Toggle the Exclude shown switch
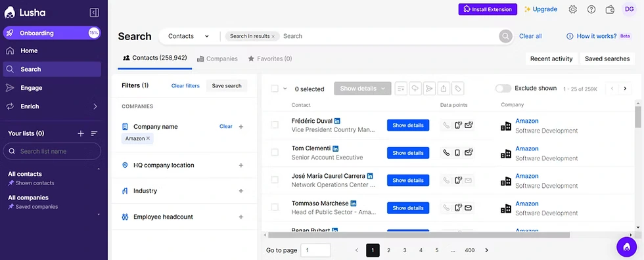 (503, 88)
